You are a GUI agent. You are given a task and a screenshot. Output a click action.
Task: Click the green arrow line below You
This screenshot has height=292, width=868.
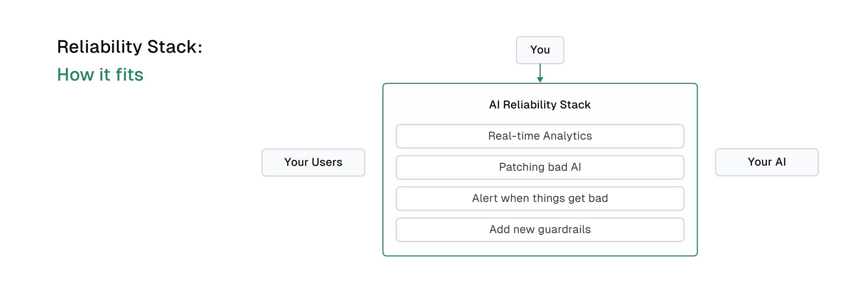(540, 70)
